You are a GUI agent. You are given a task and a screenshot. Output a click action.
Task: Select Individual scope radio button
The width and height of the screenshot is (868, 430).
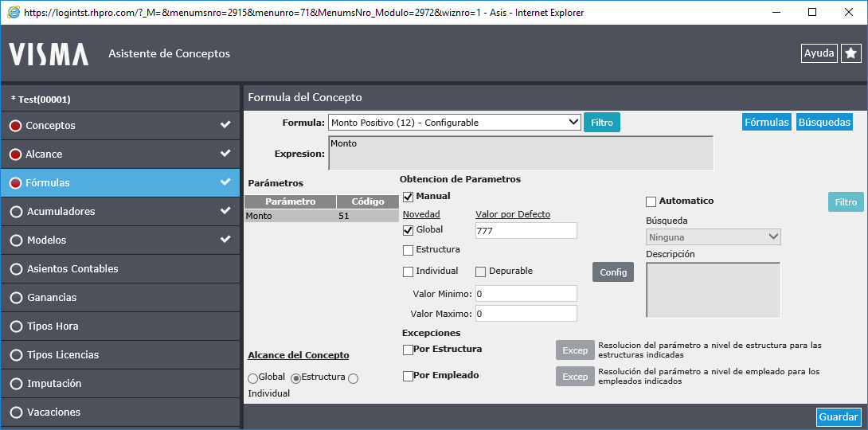coord(354,378)
